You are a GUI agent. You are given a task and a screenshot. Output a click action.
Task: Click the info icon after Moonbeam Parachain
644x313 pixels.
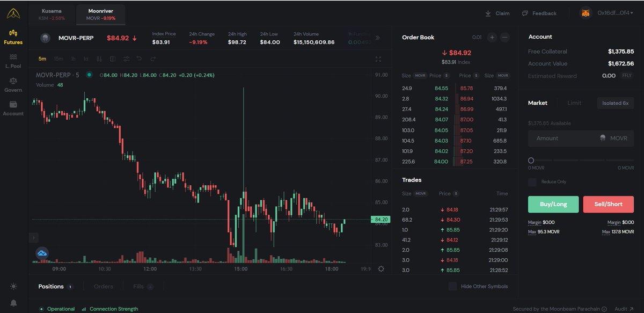(x=604, y=309)
